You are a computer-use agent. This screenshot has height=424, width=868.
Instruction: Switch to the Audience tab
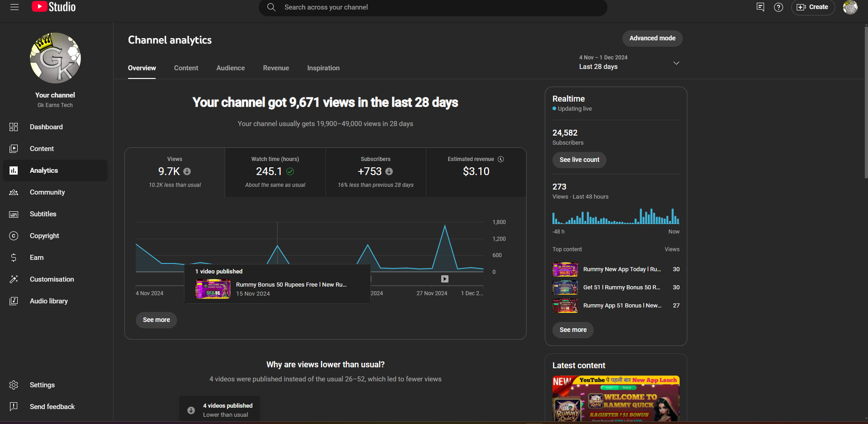[231, 68]
